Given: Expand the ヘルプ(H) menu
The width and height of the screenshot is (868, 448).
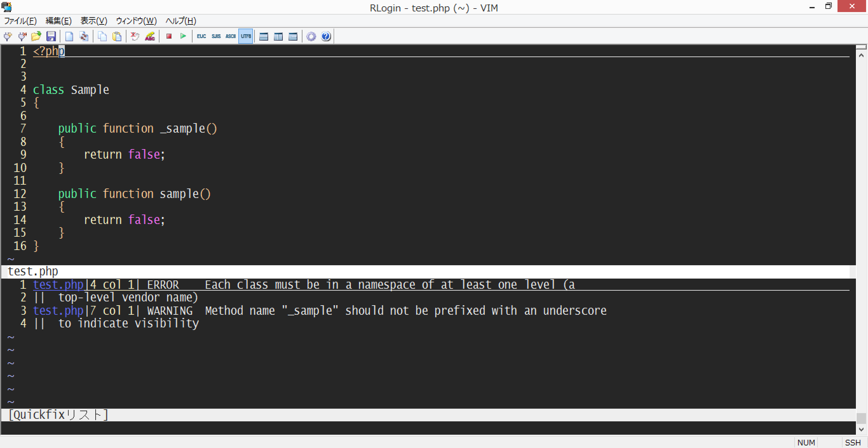Looking at the screenshot, I should pos(180,21).
